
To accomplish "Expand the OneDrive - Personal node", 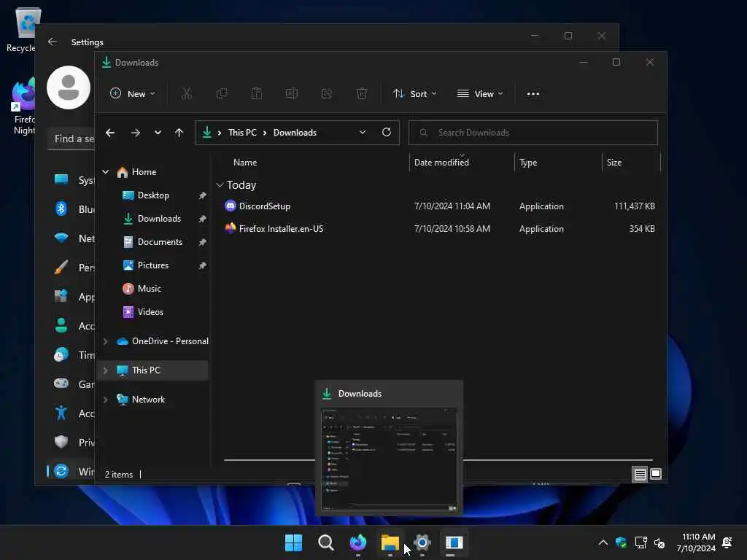I will (x=106, y=341).
